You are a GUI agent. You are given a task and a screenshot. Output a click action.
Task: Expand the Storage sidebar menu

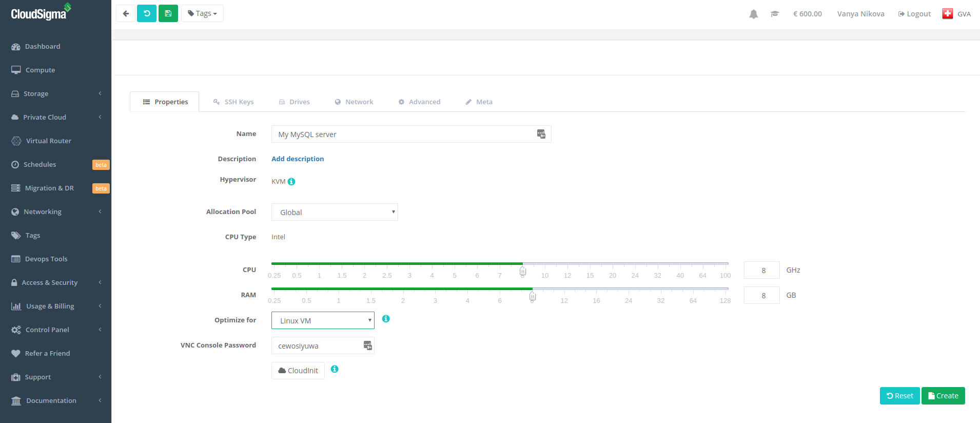point(55,93)
